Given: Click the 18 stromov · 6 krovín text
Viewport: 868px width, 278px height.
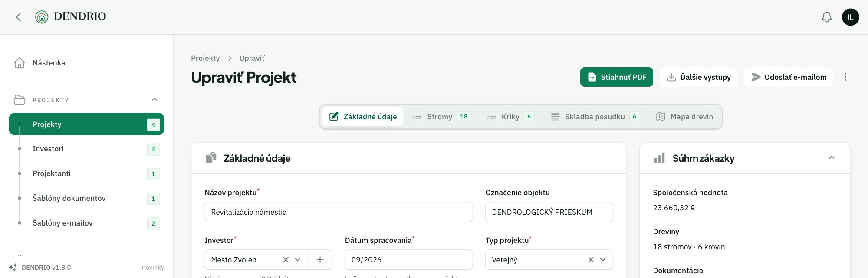Looking at the screenshot, I should pyautogui.click(x=689, y=247).
